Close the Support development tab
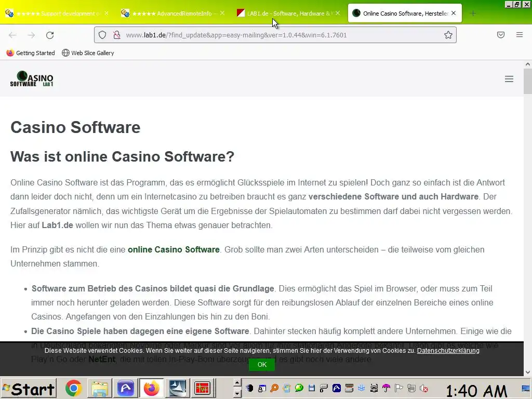The image size is (532, 399). coord(107,13)
